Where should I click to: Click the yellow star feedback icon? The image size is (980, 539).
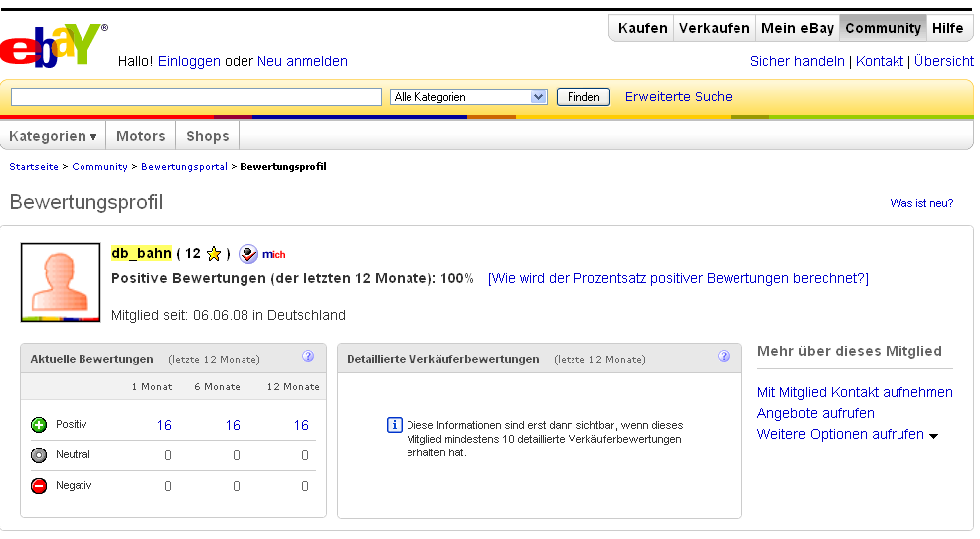click(x=214, y=254)
